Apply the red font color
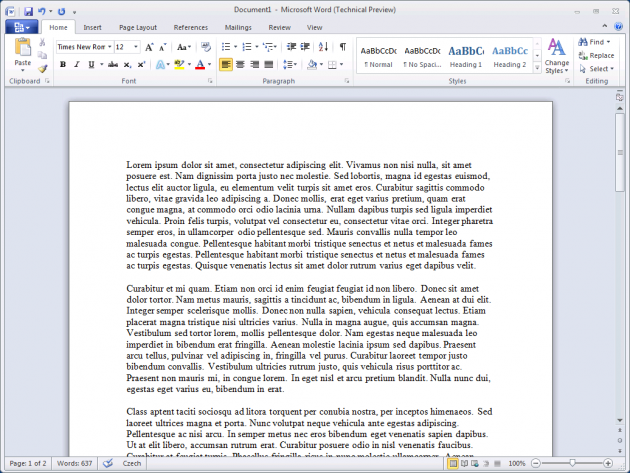Screen dimensions: 630x473 [x=200, y=64]
